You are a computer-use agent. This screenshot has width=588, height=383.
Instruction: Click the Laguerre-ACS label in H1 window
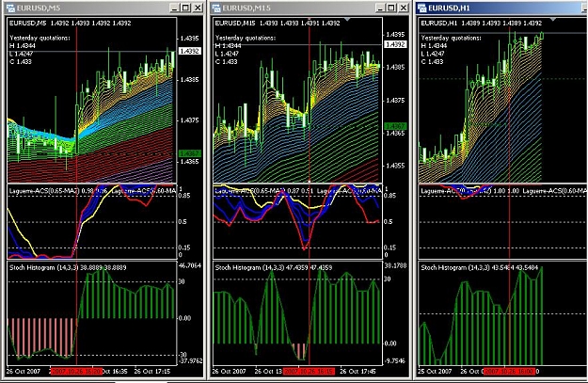click(x=455, y=191)
